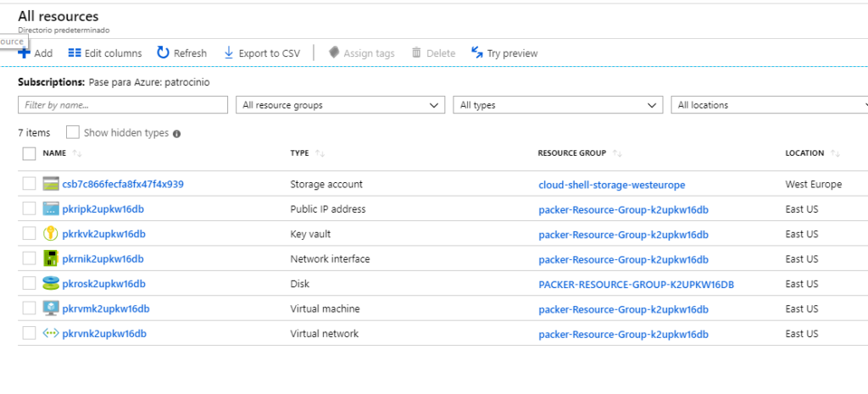The width and height of the screenshot is (868, 394).
Task: Check the box for the pkrvmk2upkw16db row
Action: coord(30,308)
